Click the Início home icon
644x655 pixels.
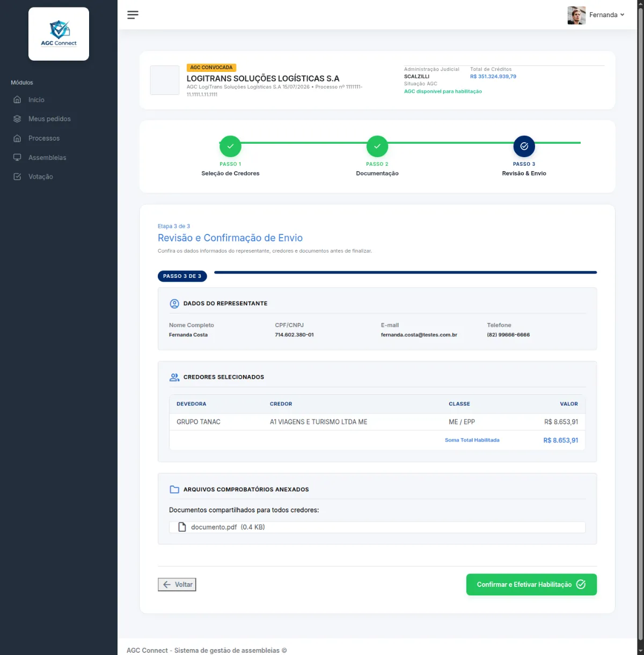pos(17,100)
